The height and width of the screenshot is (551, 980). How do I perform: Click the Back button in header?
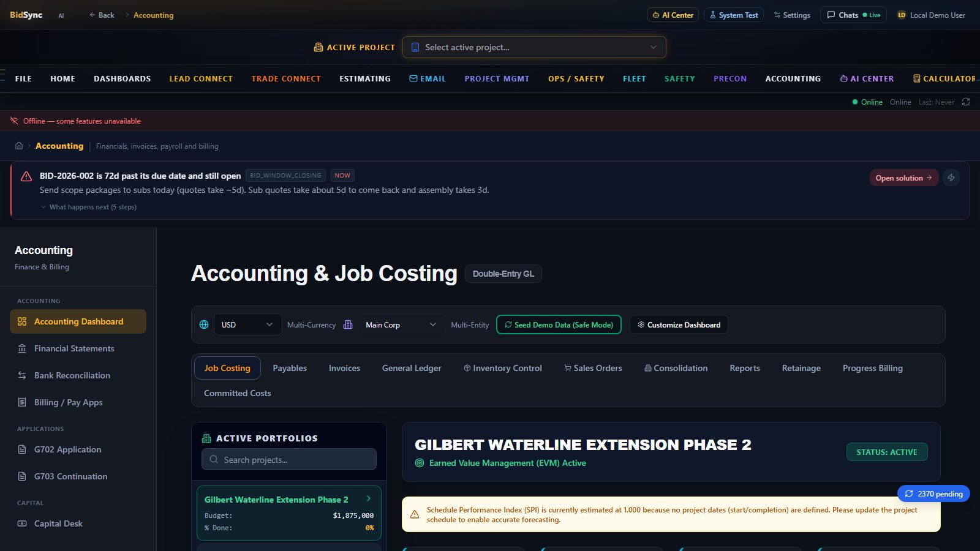102,15
